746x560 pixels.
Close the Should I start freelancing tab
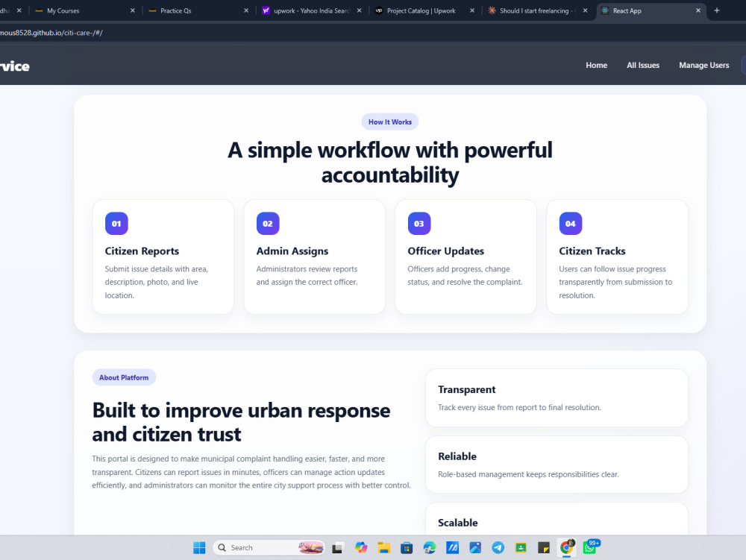585,10
